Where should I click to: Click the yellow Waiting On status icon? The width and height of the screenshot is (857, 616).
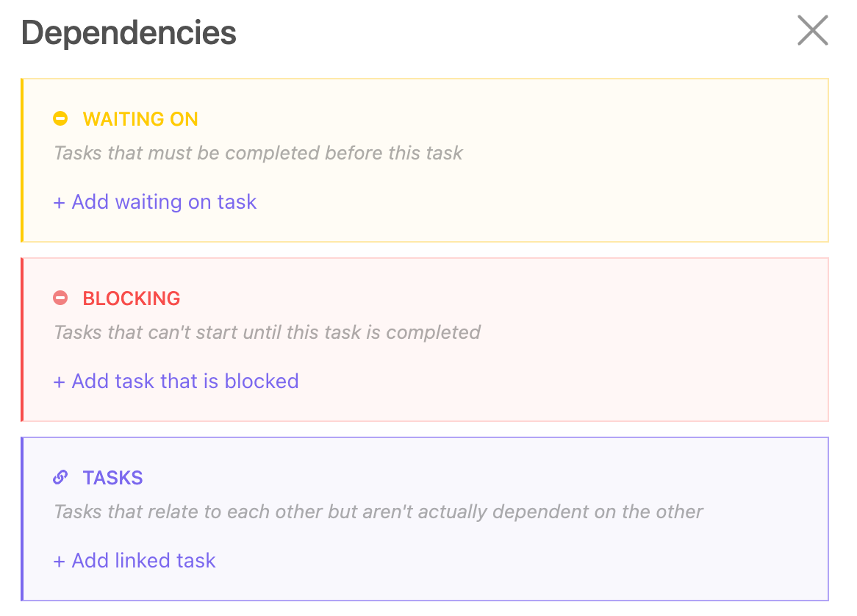(60, 118)
